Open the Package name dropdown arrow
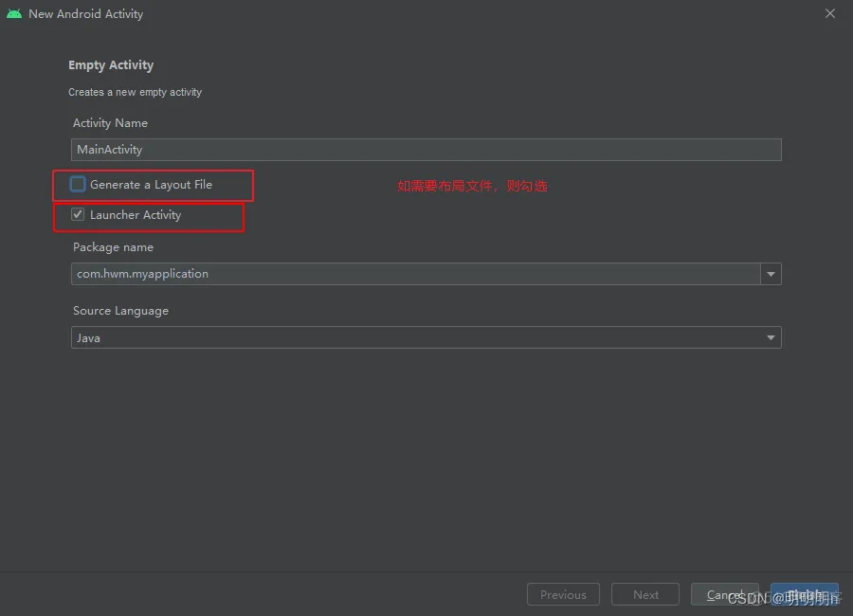853x616 pixels. pos(771,274)
